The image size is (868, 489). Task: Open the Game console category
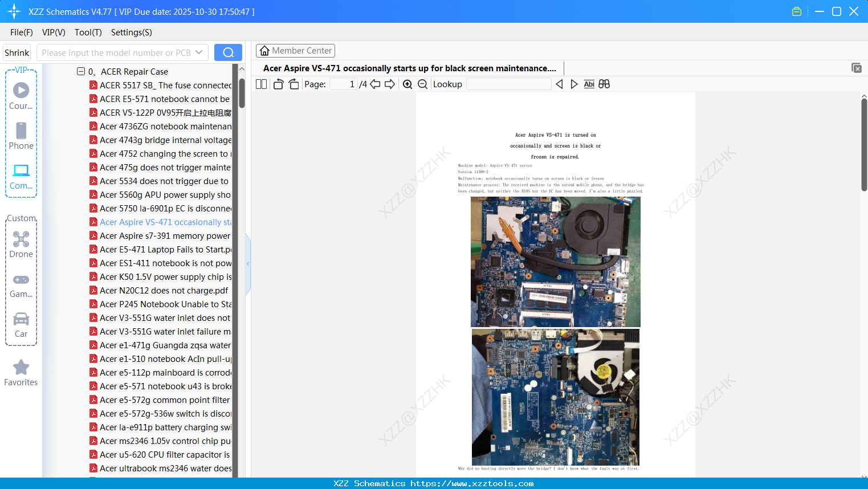click(x=21, y=285)
